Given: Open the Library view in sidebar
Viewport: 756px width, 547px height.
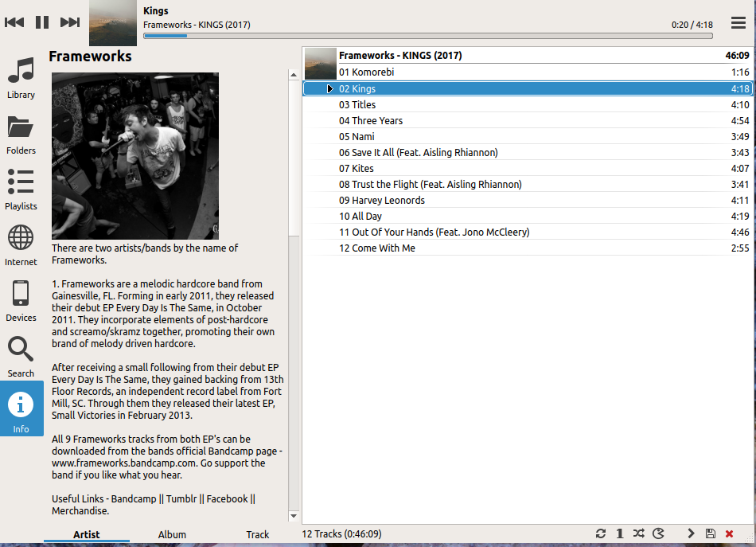Looking at the screenshot, I should [21, 78].
